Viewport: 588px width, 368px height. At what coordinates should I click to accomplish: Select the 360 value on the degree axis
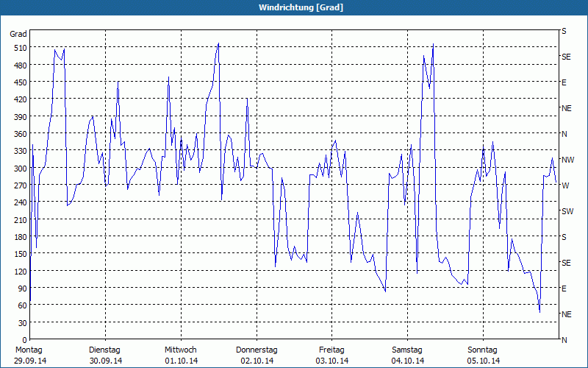21,134
